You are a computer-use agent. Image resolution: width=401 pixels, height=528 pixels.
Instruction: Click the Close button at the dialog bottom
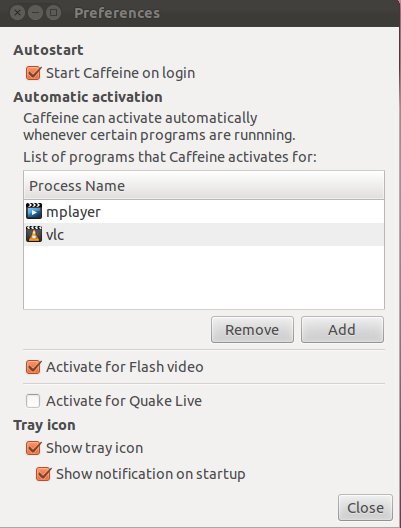(x=365, y=507)
